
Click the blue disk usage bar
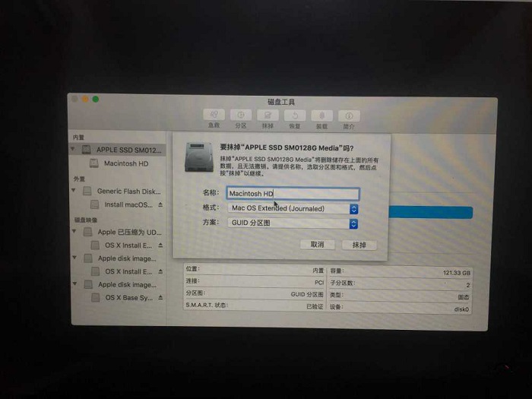tap(431, 212)
